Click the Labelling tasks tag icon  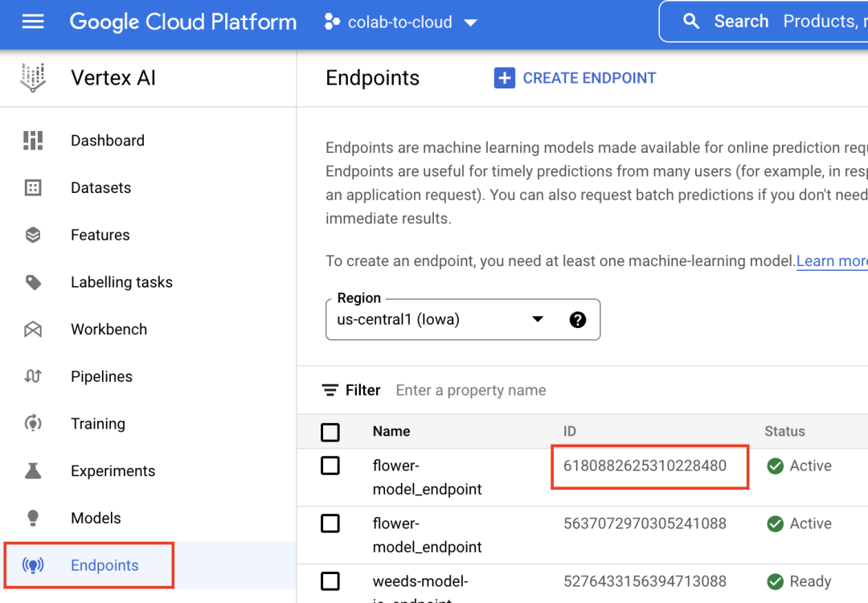pos(33,282)
